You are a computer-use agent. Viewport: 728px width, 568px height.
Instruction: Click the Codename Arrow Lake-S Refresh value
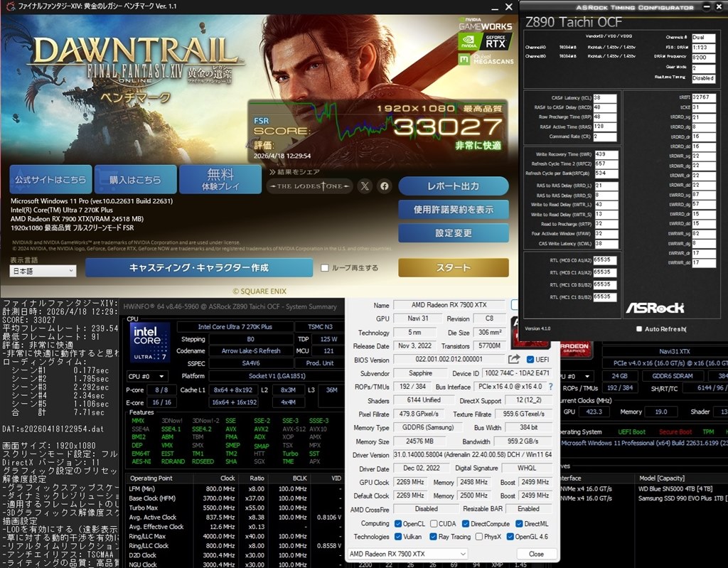click(x=251, y=351)
